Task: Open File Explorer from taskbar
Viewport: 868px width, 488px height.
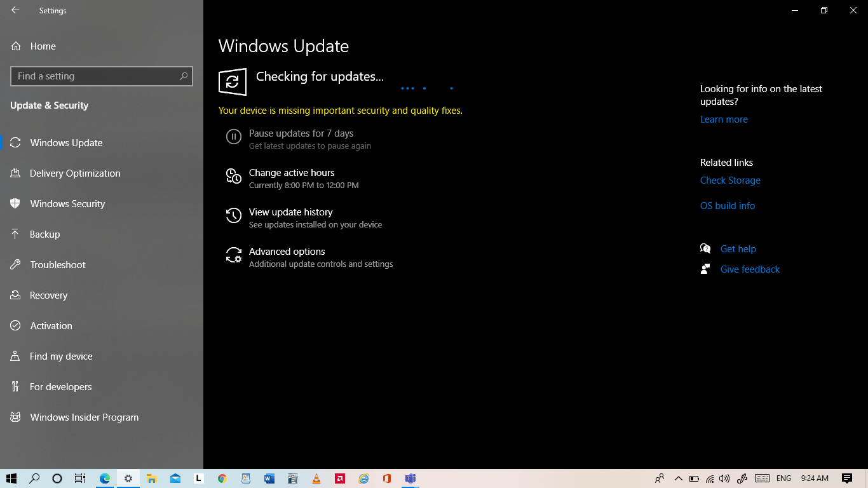Action: 152,478
